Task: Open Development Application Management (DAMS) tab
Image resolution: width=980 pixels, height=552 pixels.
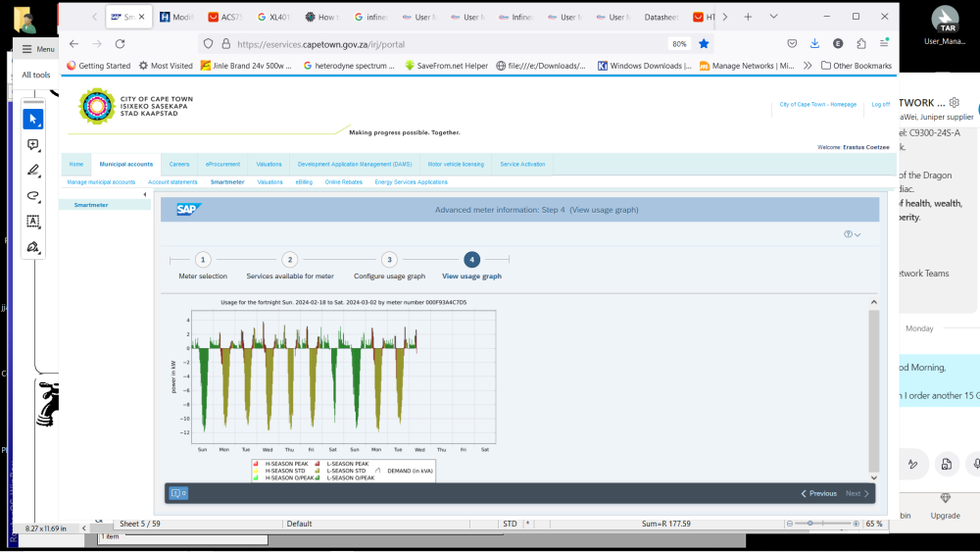Action: click(355, 165)
